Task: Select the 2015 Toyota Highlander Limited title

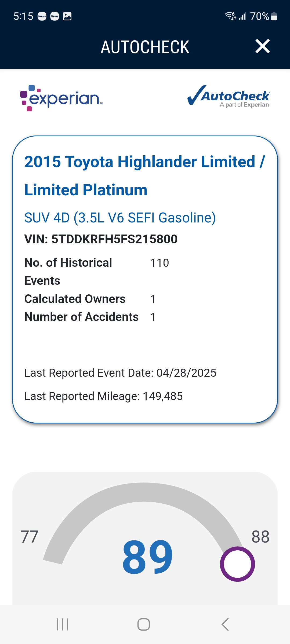Action: (x=145, y=176)
